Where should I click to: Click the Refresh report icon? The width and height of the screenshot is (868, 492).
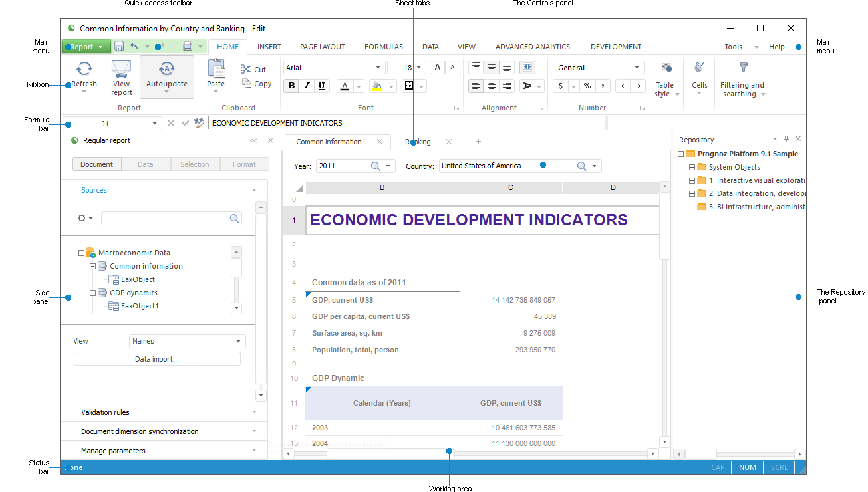[84, 68]
